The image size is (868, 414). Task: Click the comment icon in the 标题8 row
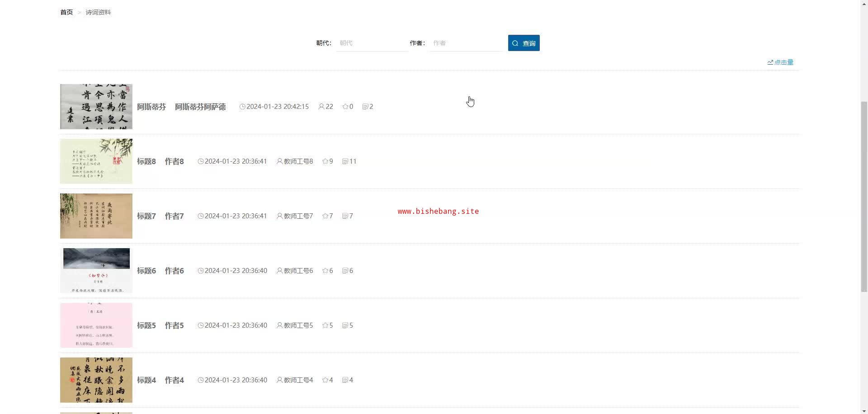click(x=345, y=161)
